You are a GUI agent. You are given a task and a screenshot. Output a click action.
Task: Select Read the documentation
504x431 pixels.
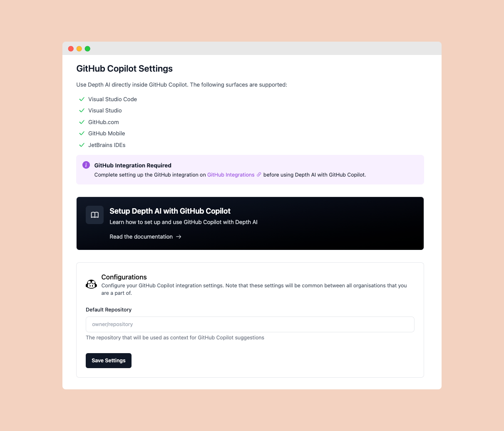coord(141,237)
